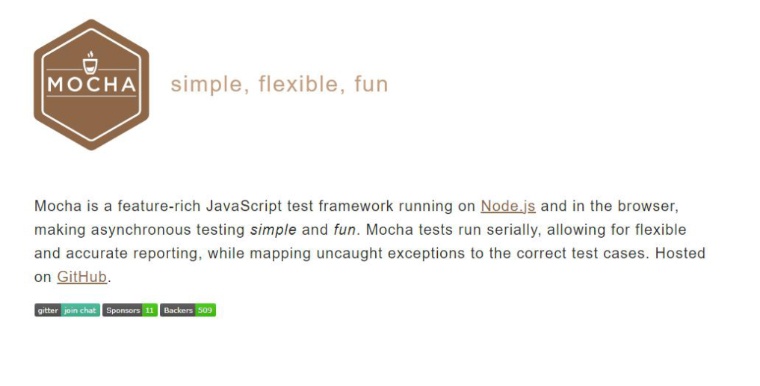
Task: Click the MOCHA wordmark inside the logo
Action: click(92, 84)
